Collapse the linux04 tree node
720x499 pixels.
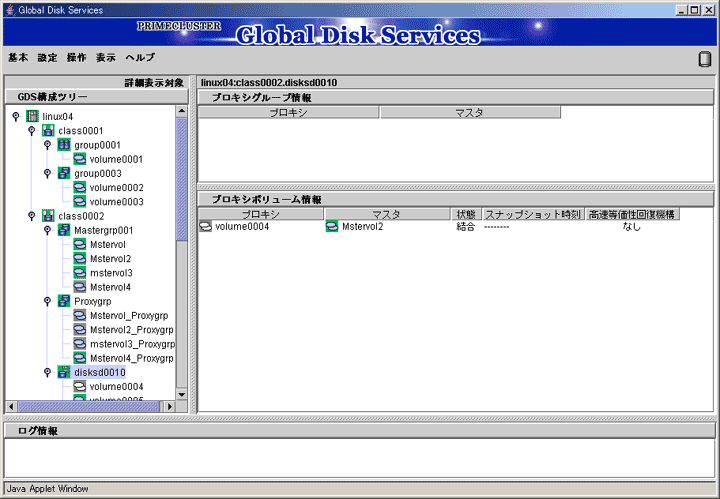pos(16,117)
